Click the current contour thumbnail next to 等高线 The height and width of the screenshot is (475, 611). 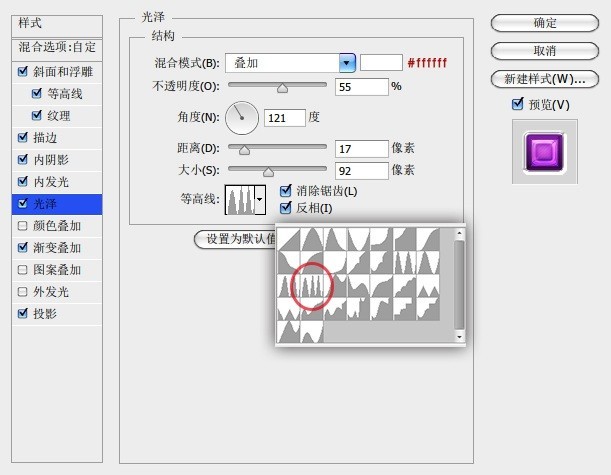240,200
